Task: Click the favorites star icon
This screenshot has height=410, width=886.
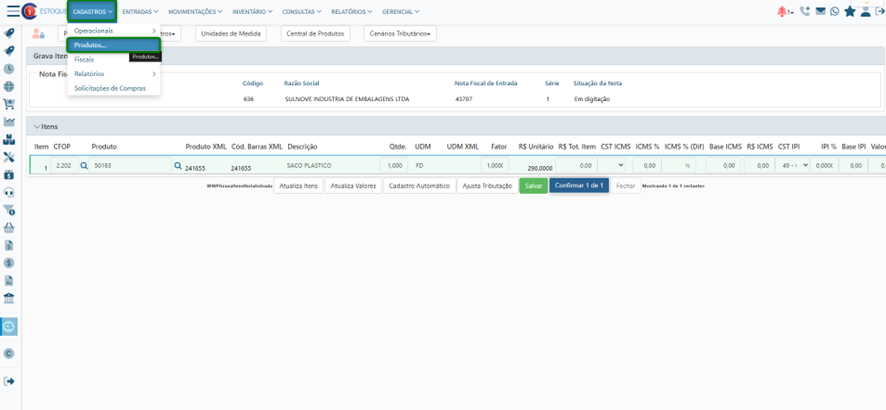Action: pyautogui.click(x=850, y=12)
